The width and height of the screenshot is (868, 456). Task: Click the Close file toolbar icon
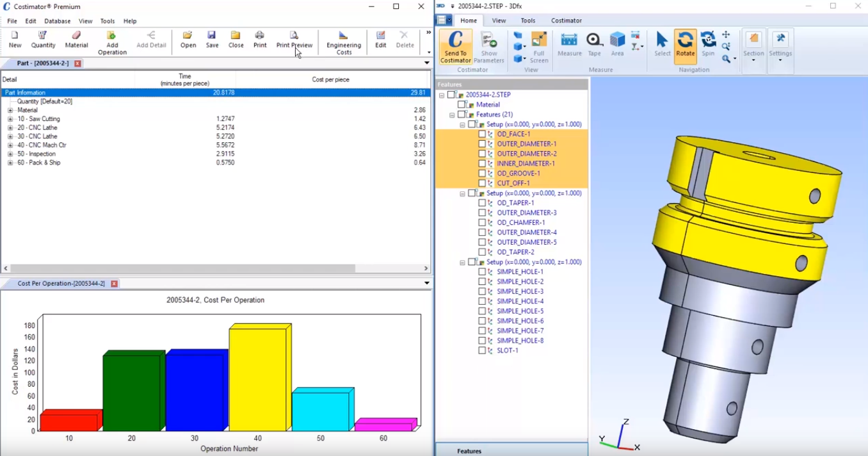[236, 39]
